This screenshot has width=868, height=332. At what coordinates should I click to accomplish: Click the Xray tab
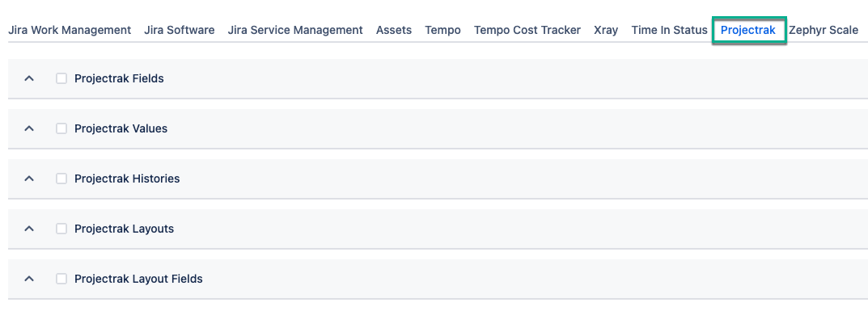(x=606, y=31)
